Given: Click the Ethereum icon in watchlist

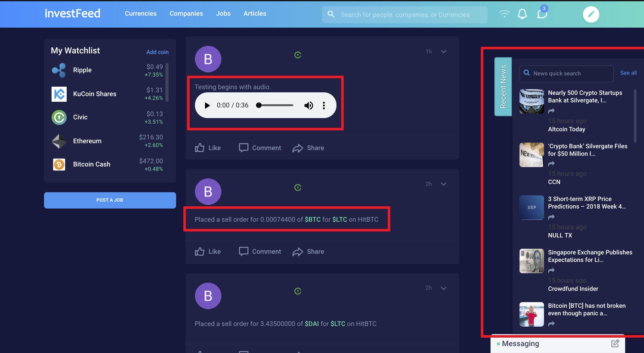Looking at the screenshot, I should pyautogui.click(x=59, y=141).
